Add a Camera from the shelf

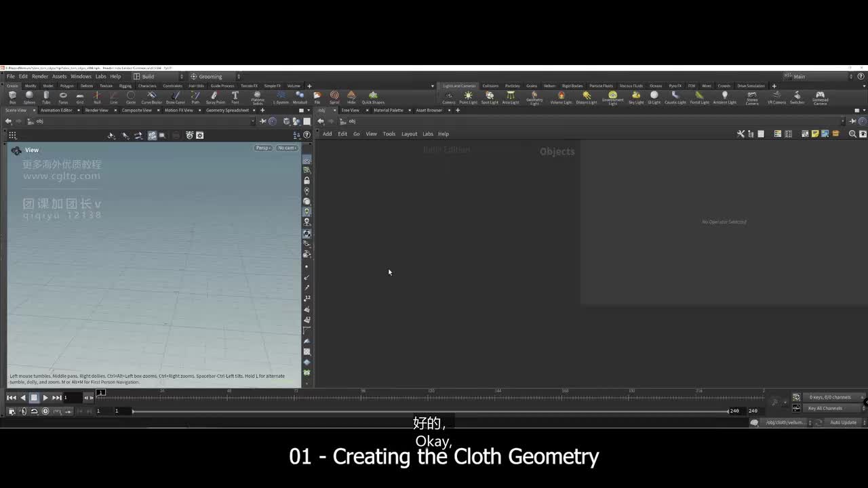point(449,98)
